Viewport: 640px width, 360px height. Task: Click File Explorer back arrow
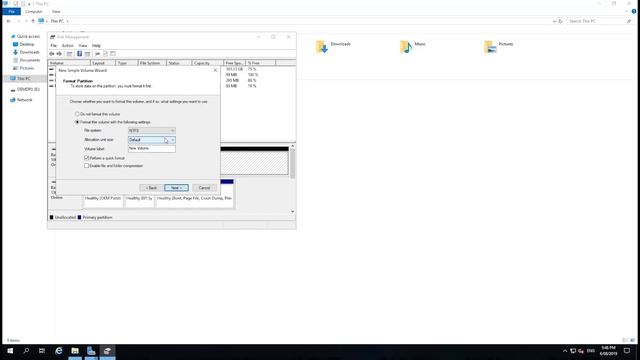coord(9,21)
